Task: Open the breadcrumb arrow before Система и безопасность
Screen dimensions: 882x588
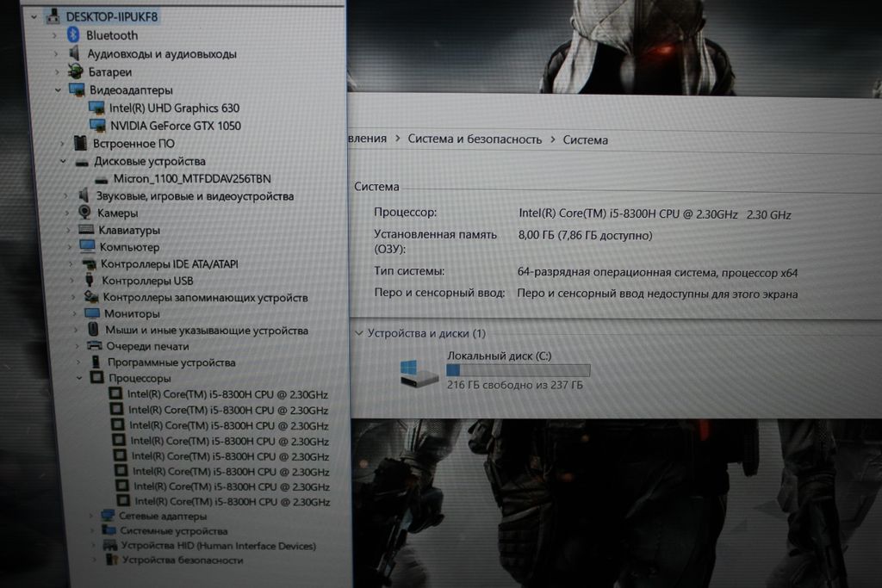Action: click(x=397, y=139)
